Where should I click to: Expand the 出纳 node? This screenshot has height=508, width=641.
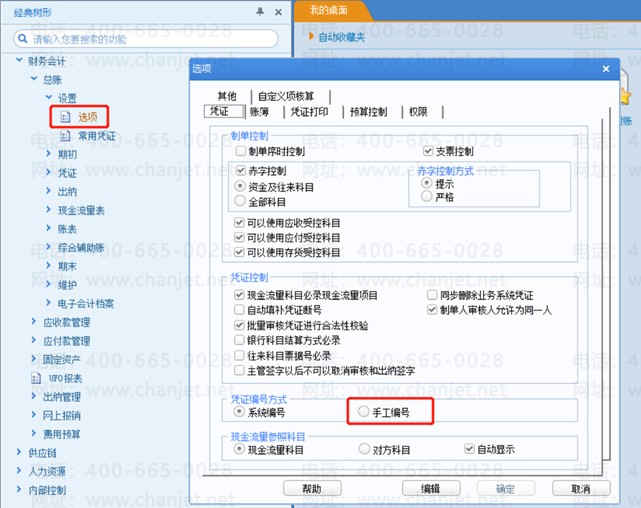click(x=49, y=191)
